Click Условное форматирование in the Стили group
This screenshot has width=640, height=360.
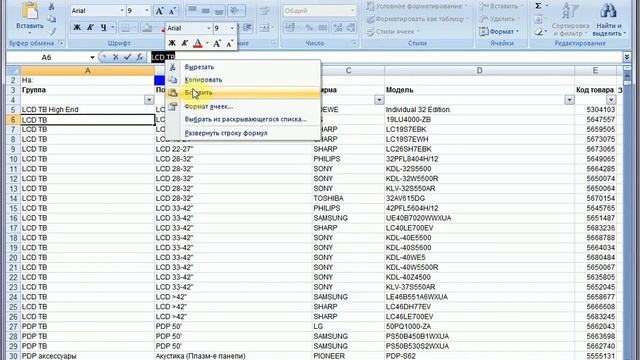pos(417,6)
